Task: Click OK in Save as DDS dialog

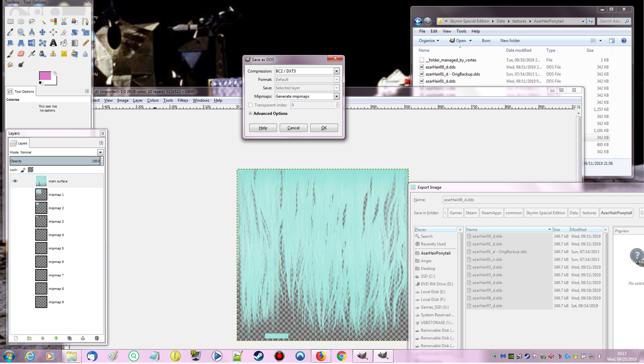Action: [324, 128]
